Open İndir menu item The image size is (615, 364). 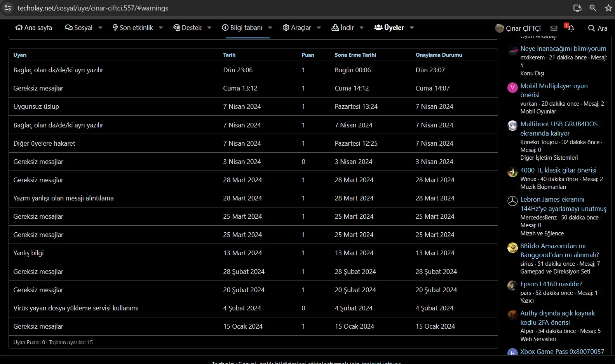[x=343, y=28]
